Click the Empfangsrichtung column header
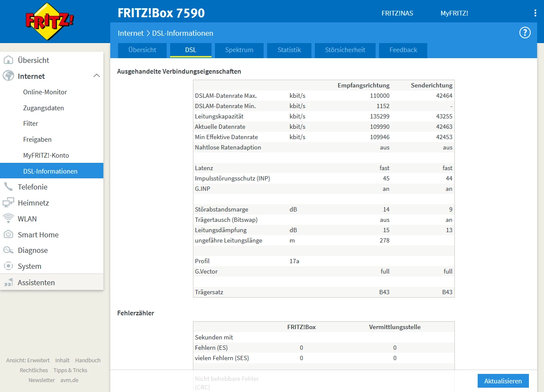 click(x=364, y=85)
